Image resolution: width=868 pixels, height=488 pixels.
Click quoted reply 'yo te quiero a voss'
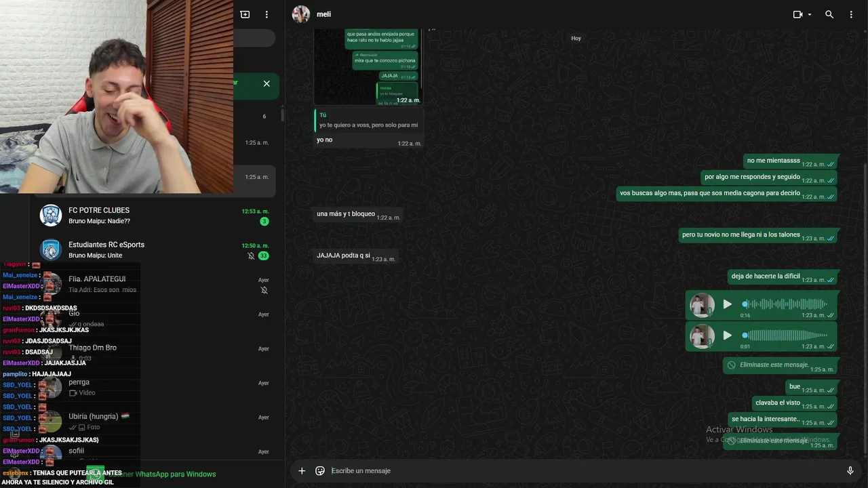368,120
